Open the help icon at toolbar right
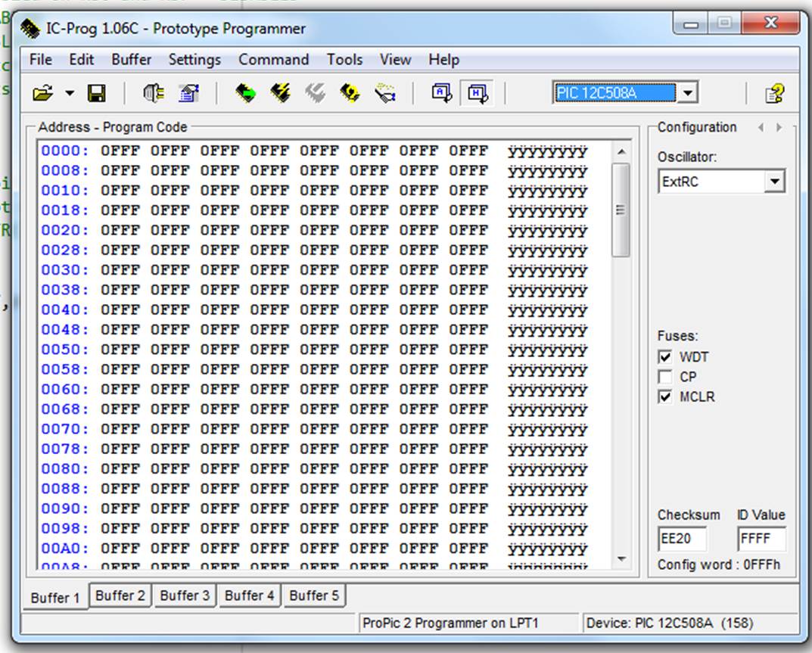The height and width of the screenshot is (653, 812). coord(775,94)
